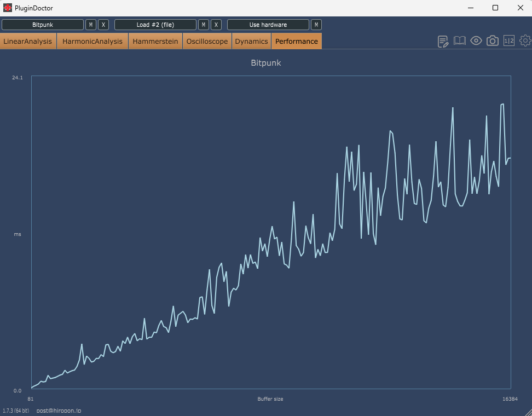Select the Oscilloscope tab
532x416 pixels.
(x=207, y=41)
